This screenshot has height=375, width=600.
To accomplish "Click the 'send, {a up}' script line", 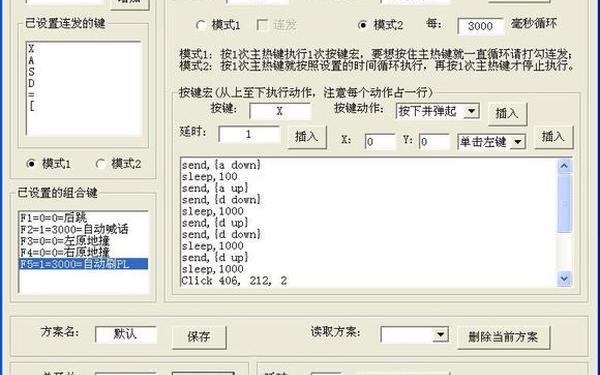I will [x=215, y=188].
